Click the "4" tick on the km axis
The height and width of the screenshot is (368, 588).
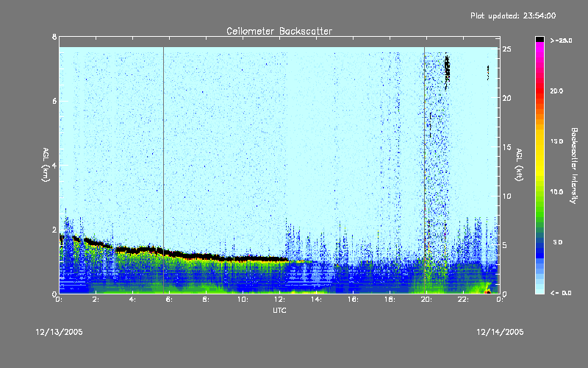[54, 165]
